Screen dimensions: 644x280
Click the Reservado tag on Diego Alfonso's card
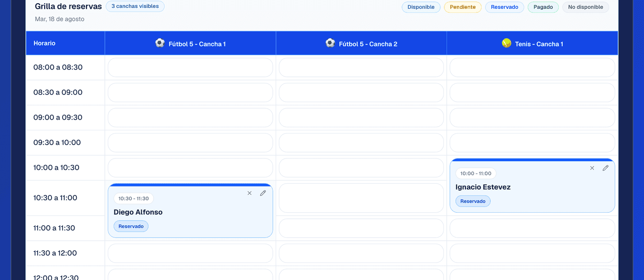pyautogui.click(x=131, y=226)
